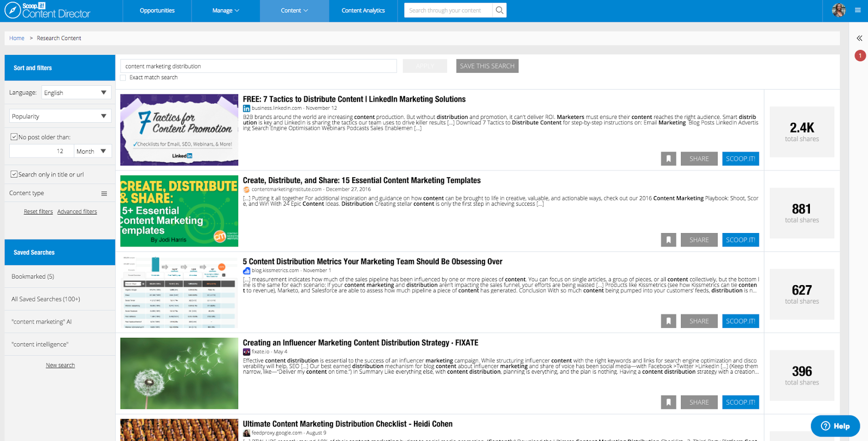
Task: Click the contentmarketinginstitute.com source favicon
Action: click(x=247, y=190)
